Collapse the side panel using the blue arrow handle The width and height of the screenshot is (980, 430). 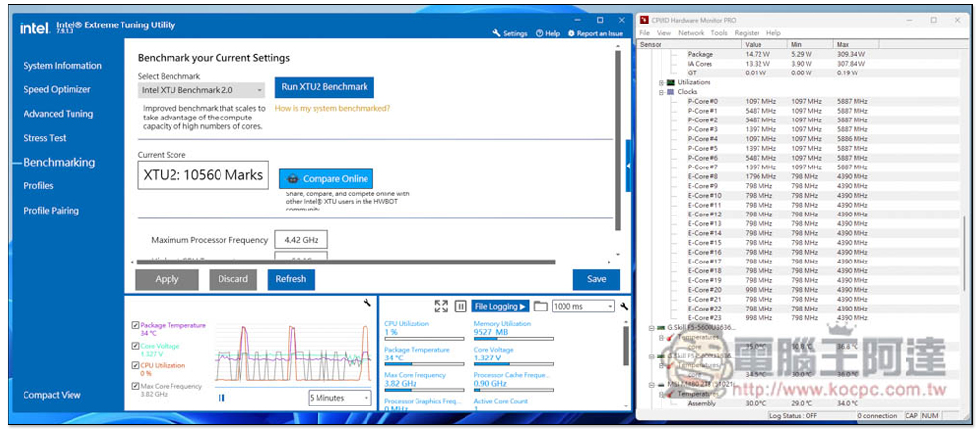click(628, 167)
